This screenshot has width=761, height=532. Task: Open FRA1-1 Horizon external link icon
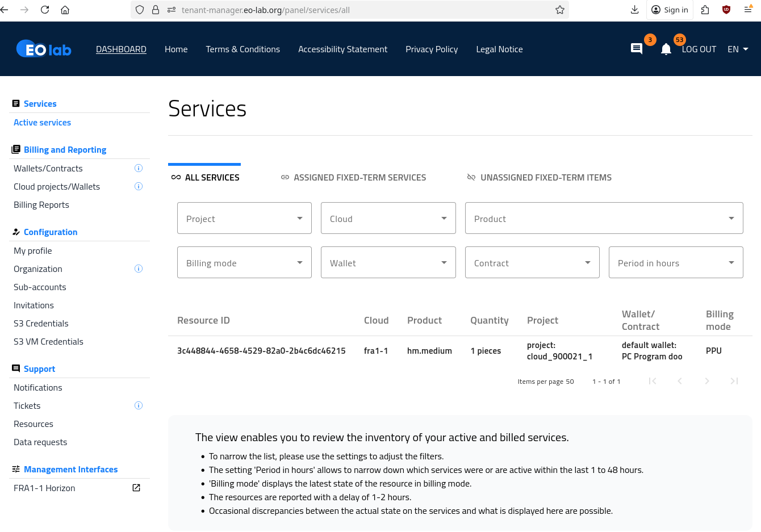click(136, 488)
